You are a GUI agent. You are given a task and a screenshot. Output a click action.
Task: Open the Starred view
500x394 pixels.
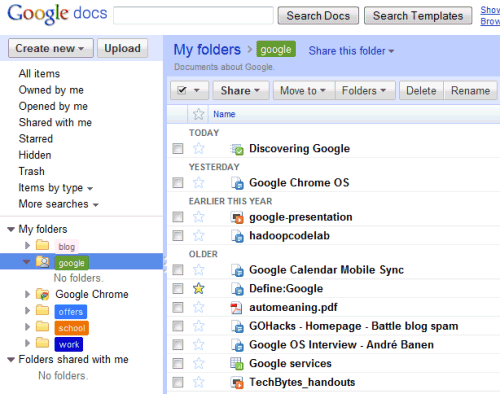(36, 139)
